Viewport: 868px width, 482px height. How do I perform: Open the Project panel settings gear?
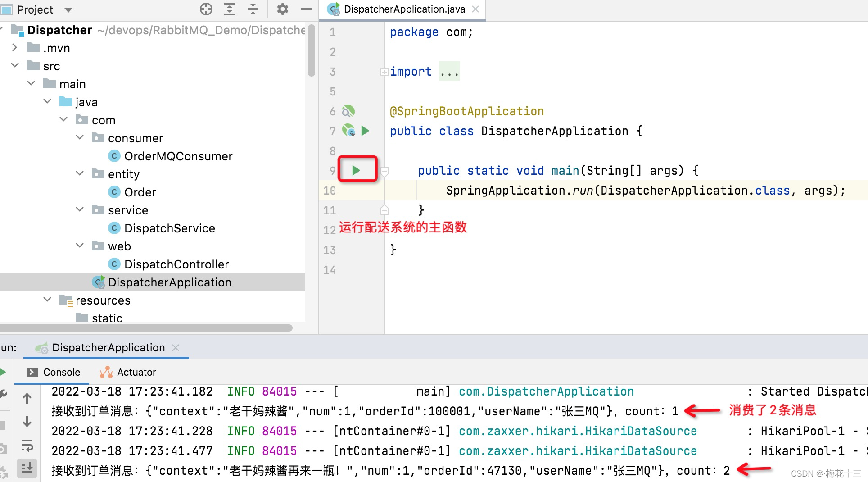(283, 9)
